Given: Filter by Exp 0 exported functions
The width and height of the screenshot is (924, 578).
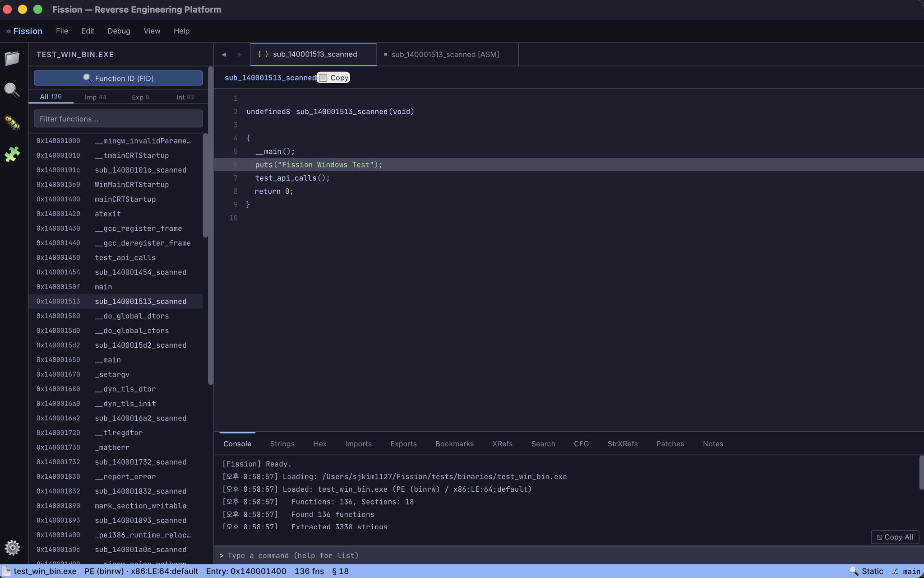Looking at the screenshot, I should point(140,97).
